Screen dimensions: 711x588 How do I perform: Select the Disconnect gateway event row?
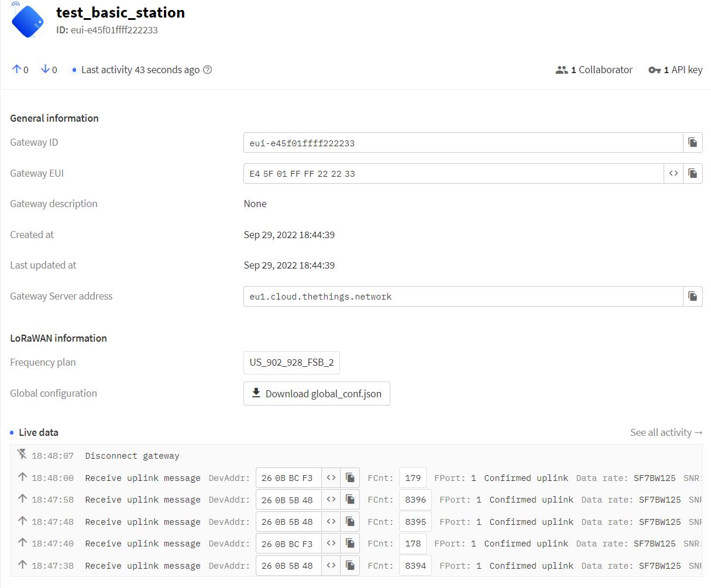(x=132, y=456)
